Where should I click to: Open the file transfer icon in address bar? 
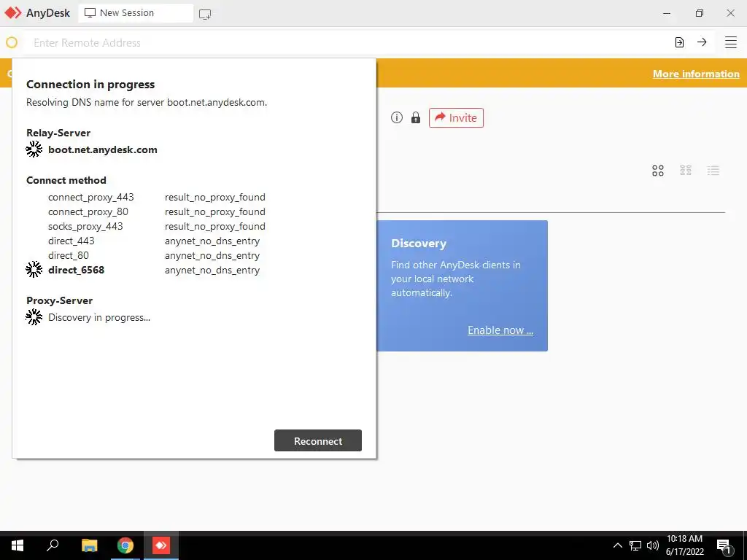[x=679, y=42]
